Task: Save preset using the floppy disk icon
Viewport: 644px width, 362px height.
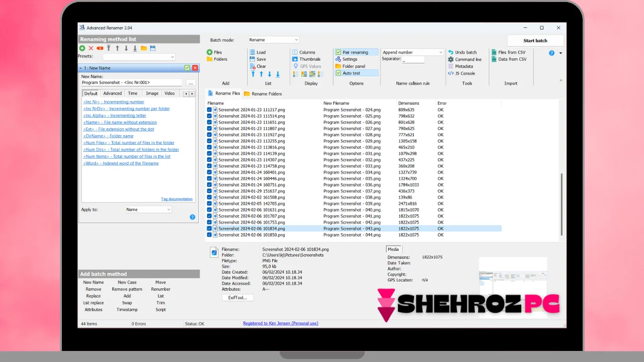Action: pos(152,48)
